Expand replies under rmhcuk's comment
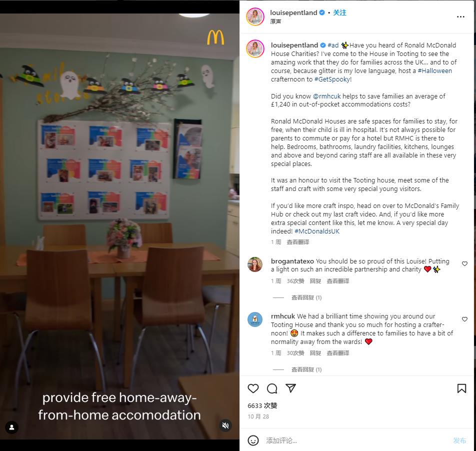 (x=306, y=369)
